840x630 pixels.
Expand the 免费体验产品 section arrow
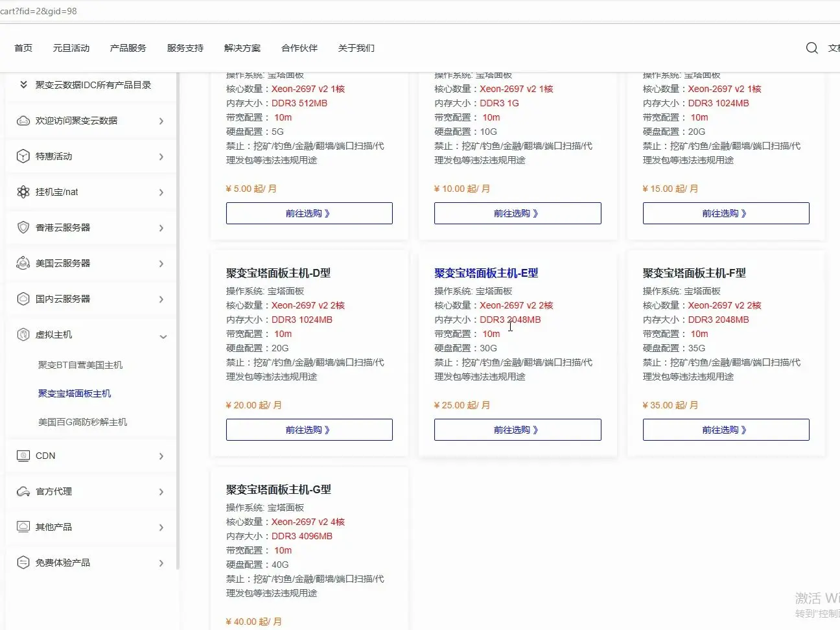[x=161, y=563]
